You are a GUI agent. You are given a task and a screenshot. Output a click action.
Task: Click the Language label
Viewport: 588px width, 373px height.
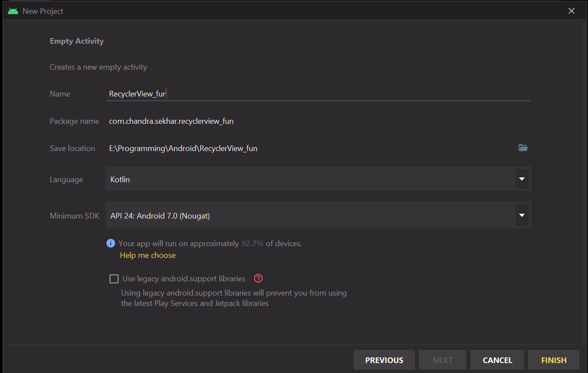coord(66,180)
